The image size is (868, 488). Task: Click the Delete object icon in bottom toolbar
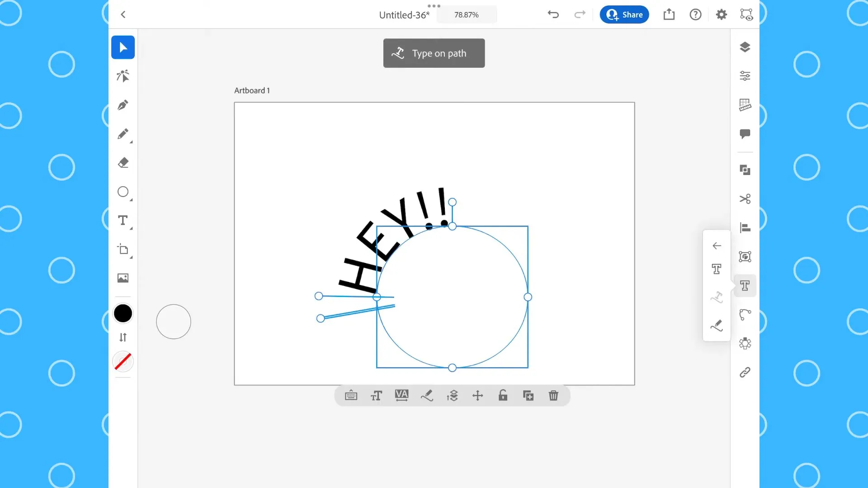click(553, 396)
